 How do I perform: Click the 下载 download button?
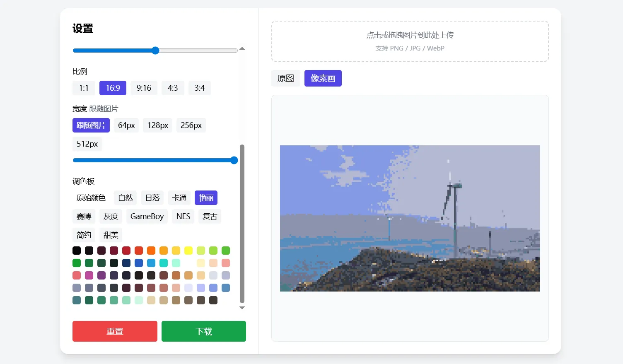click(203, 331)
